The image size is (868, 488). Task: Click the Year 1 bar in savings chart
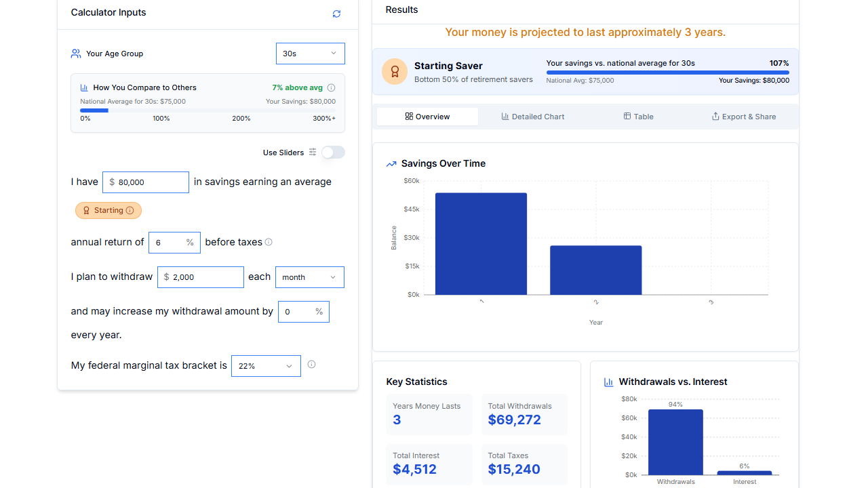tap(481, 244)
